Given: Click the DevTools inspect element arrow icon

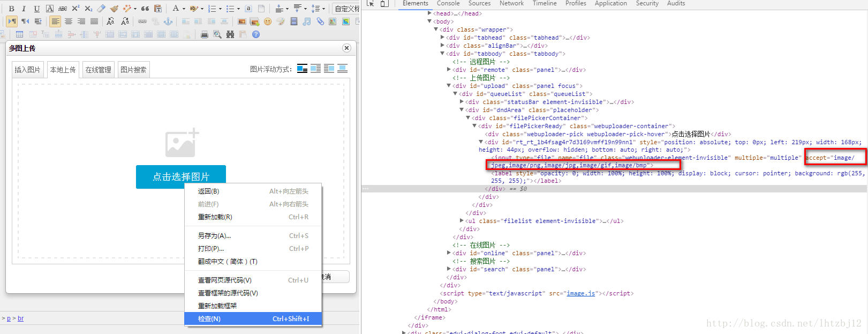Looking at the screenshot, I should [x=370, y=3].
